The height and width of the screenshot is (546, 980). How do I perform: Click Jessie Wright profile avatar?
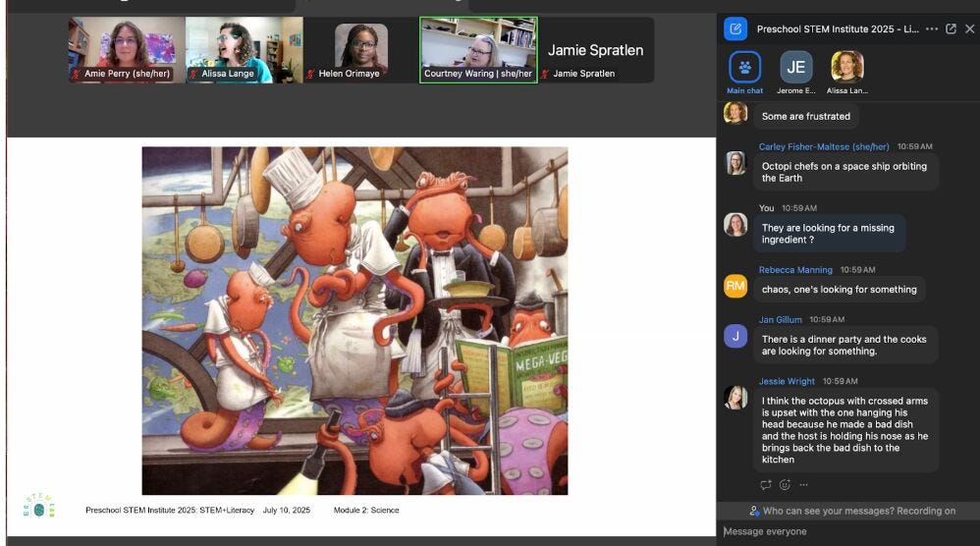pos(735,398)
